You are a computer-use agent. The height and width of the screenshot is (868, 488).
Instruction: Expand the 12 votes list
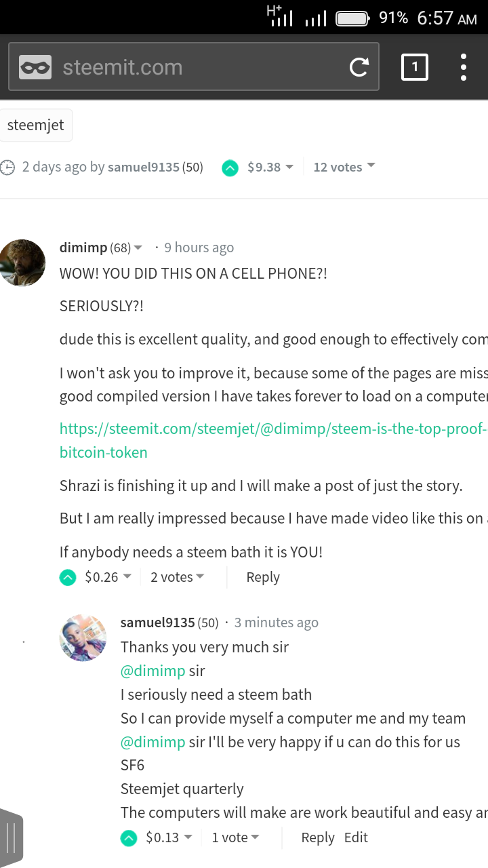(x=344, y=167)
